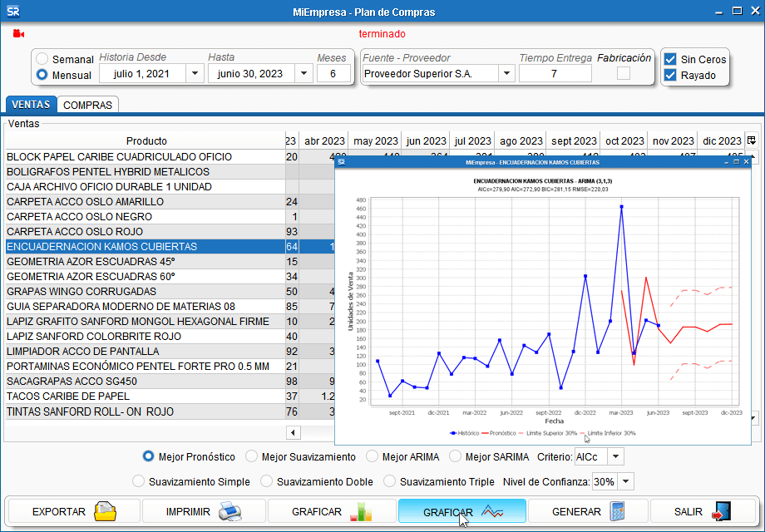Click the GENERAR calculator icon

point(617,512)
